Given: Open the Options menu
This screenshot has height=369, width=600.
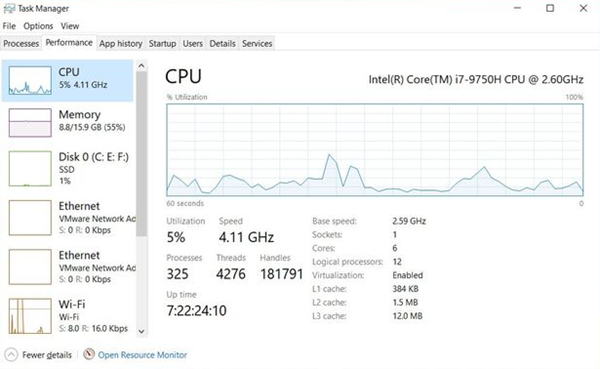Looking at the screenshot, I should coord(38,26).
